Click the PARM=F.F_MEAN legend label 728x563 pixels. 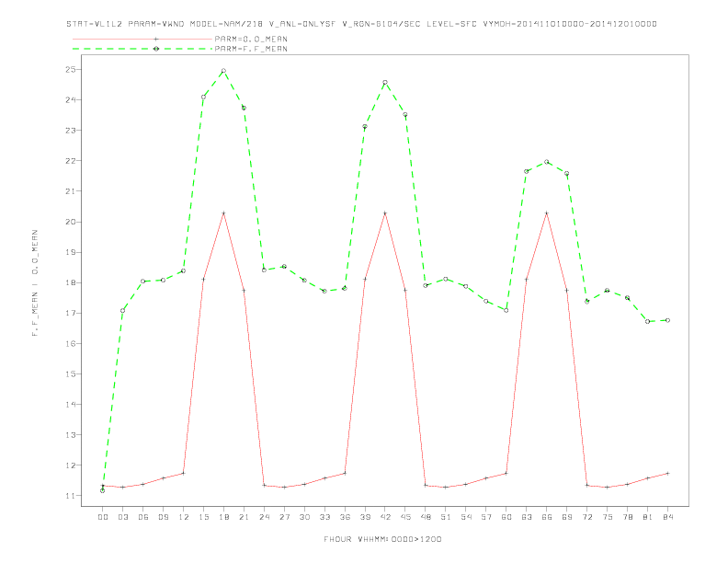pyautogui.click(x=251, y=49)
